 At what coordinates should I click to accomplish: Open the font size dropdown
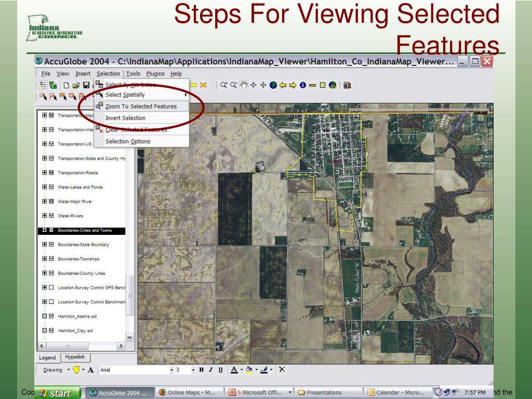193,370
